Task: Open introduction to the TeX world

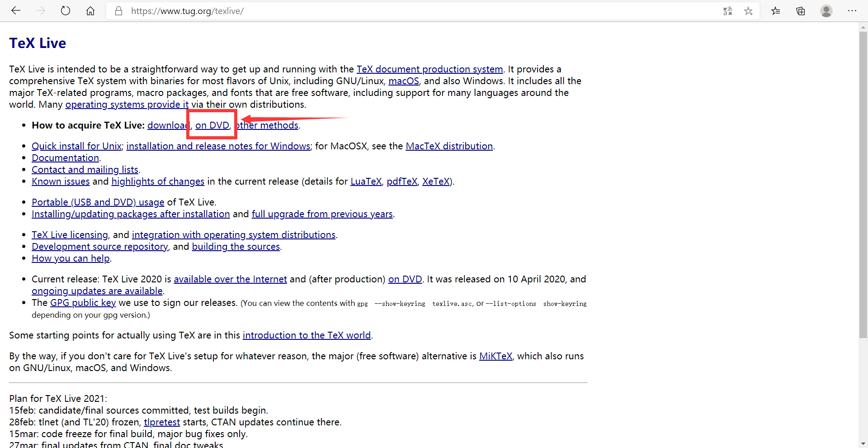Action: pos(307,335)
